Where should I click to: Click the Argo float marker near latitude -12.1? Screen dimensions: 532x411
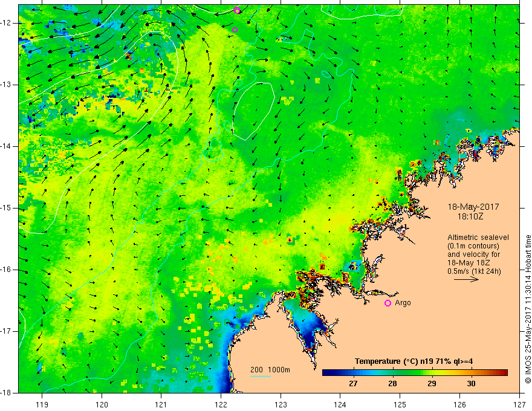point(235,30)
